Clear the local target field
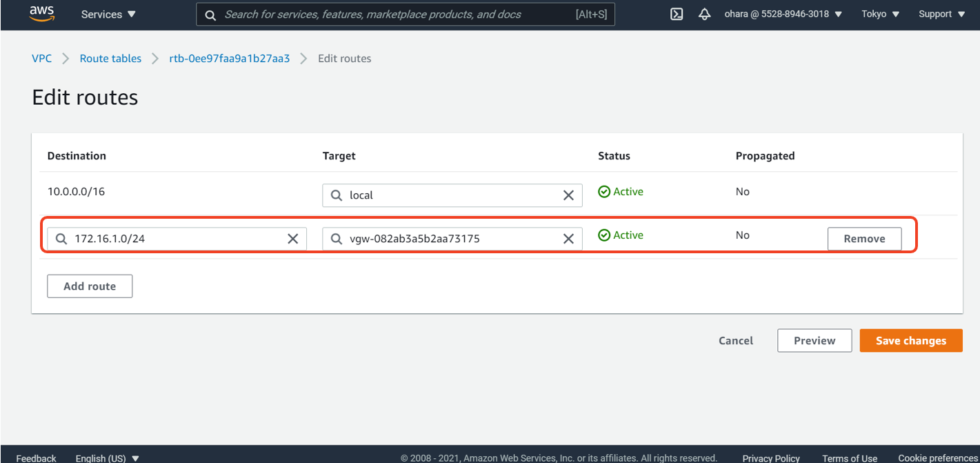This screenshot has height=463, width=980. click(568, 195)
